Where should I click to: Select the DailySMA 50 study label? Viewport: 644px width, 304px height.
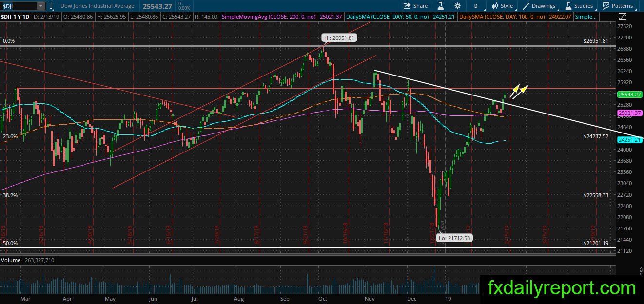click(388, 17)
